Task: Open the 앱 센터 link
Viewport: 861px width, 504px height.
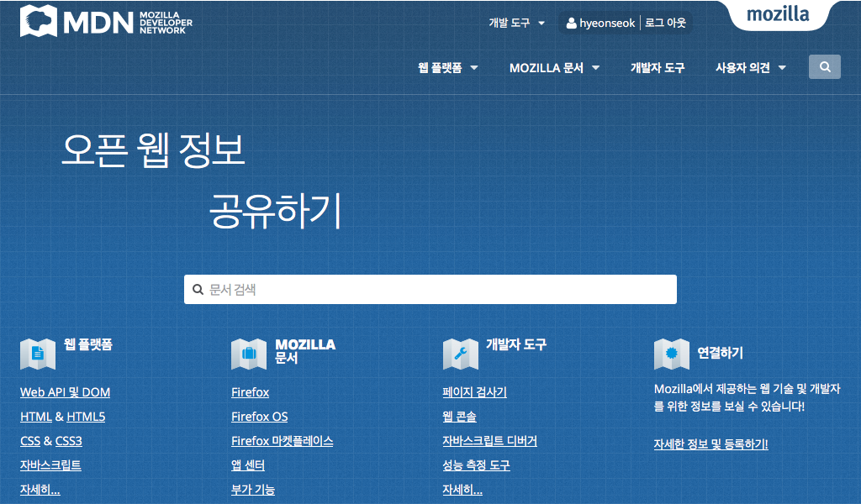Action: pos(248,465)
